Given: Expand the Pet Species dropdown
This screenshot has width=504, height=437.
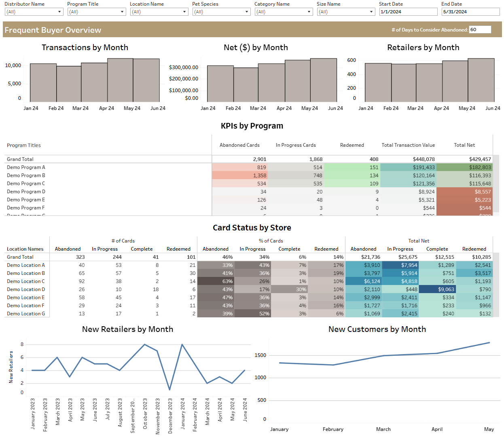Looking at the screenshot, I should [x=221, y=12].
